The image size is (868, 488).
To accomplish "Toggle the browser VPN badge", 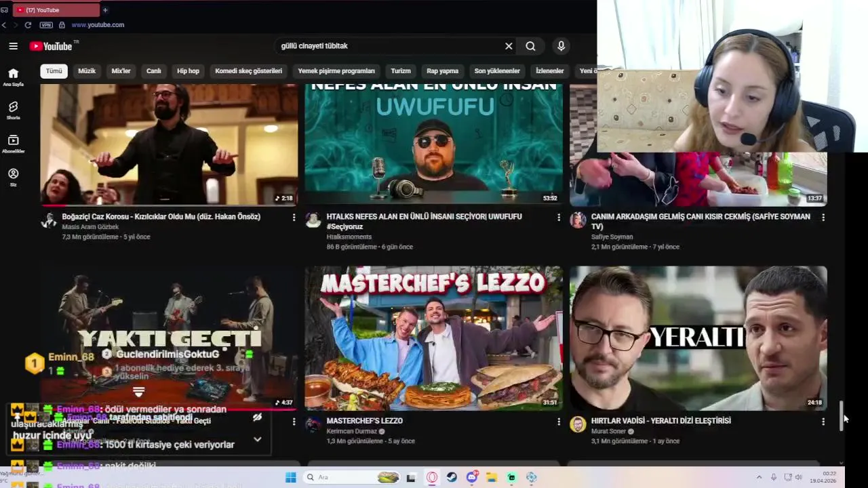I will 46,25.
